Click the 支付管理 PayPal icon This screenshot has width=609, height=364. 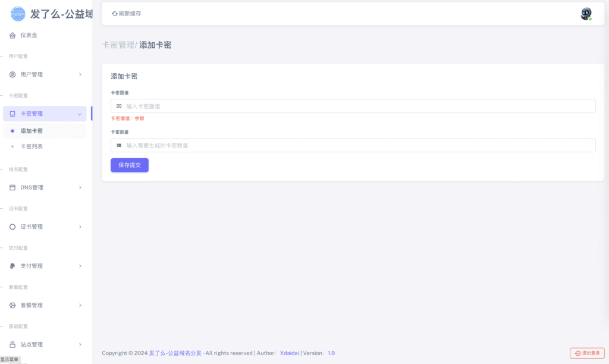12,266
